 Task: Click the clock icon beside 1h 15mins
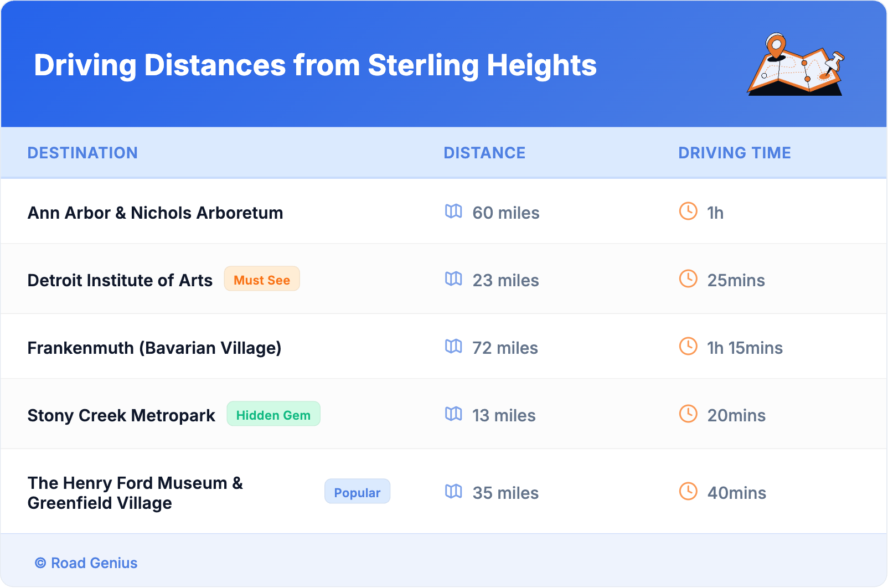tap(688, 346)
